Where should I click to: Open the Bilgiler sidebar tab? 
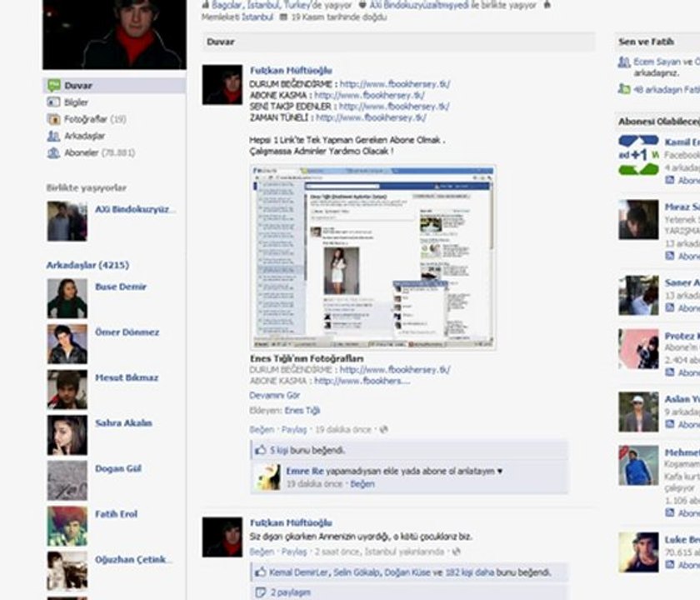[x=76, y=102]
